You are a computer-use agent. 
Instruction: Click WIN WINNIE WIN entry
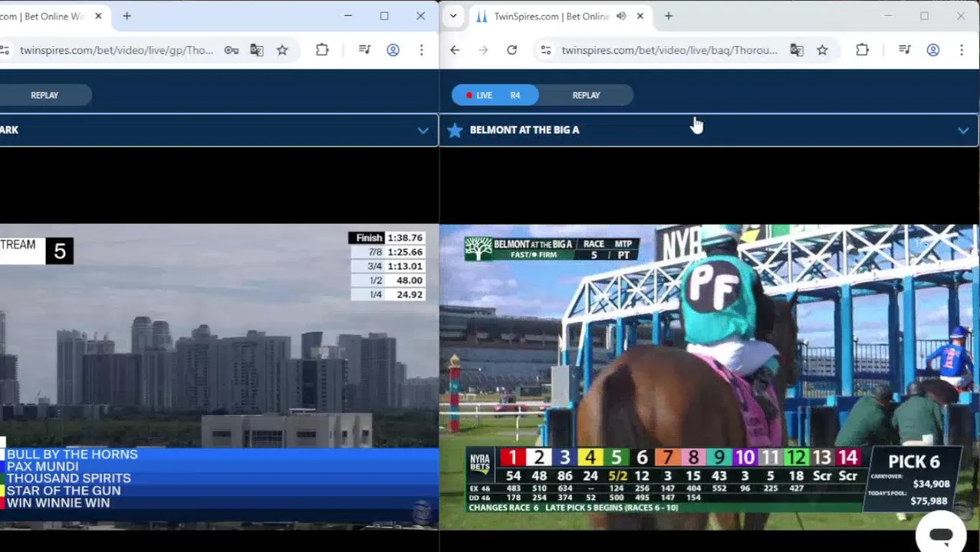(58, 503)
